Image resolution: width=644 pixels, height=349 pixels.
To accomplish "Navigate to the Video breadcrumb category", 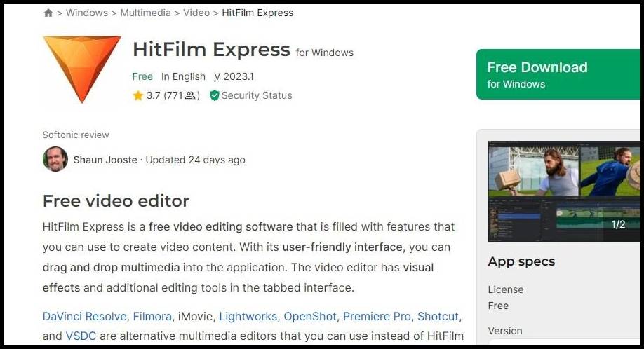I will (x=196, y=13).
